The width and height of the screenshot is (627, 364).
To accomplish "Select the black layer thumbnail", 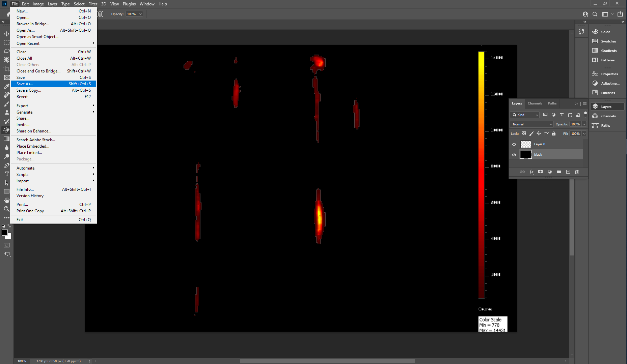I will 525,155.
